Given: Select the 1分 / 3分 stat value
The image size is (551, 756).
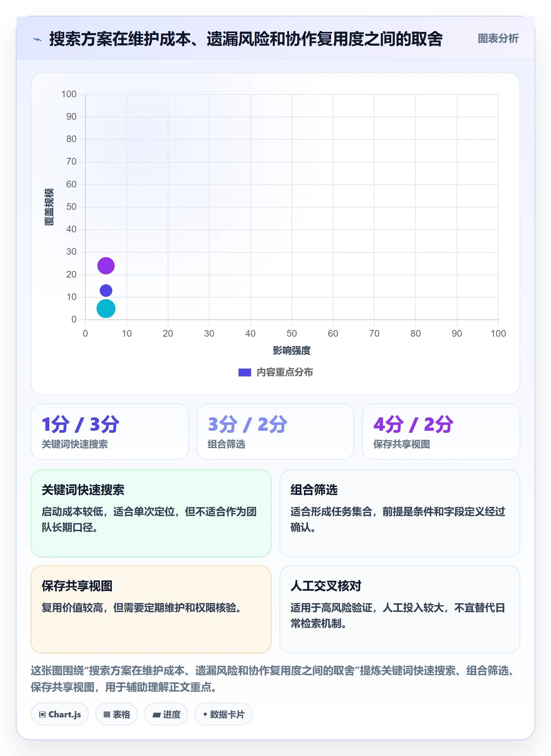Looking at the screenshot, I should [x=80, y=424].
